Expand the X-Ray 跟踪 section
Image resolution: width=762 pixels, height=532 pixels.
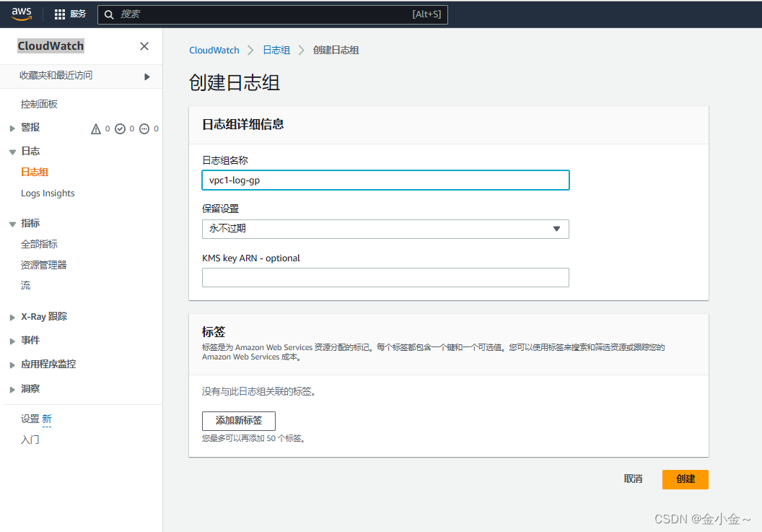click(x=12, y=318)
